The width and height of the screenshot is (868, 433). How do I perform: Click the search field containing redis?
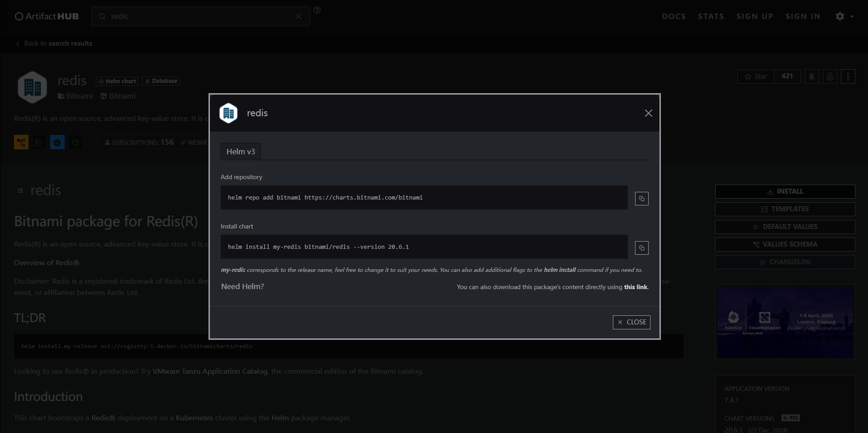point(201,16)
